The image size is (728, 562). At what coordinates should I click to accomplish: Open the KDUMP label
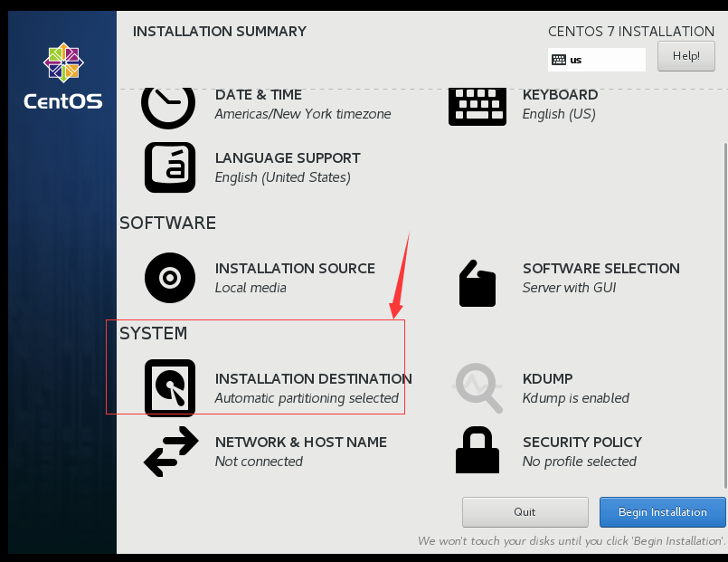(548, 379)
